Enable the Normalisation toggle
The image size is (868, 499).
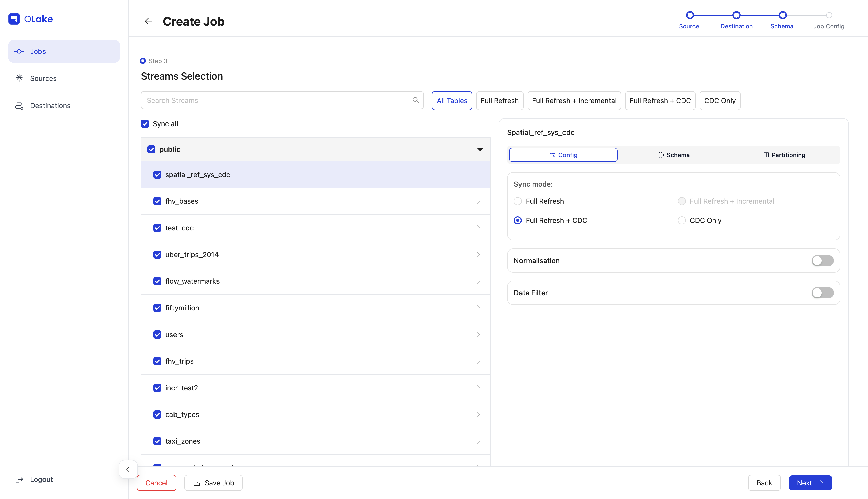822,261
